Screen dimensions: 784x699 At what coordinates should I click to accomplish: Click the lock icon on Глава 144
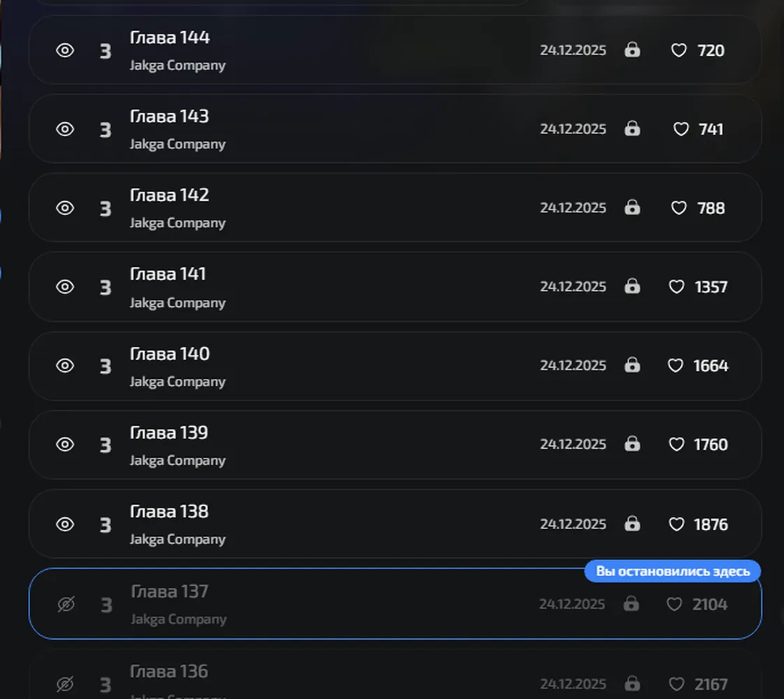(x=632, y=50)
